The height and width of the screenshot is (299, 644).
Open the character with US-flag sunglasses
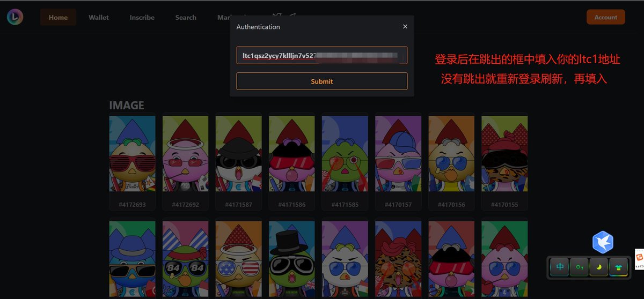(x=238, y=260)
